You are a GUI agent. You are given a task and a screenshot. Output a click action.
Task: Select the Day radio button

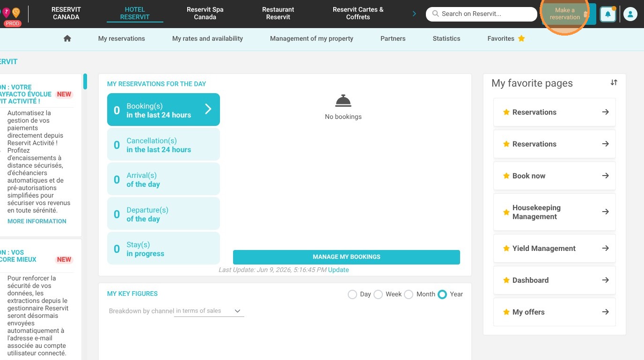pyautogui.click(x=352, y=294)
